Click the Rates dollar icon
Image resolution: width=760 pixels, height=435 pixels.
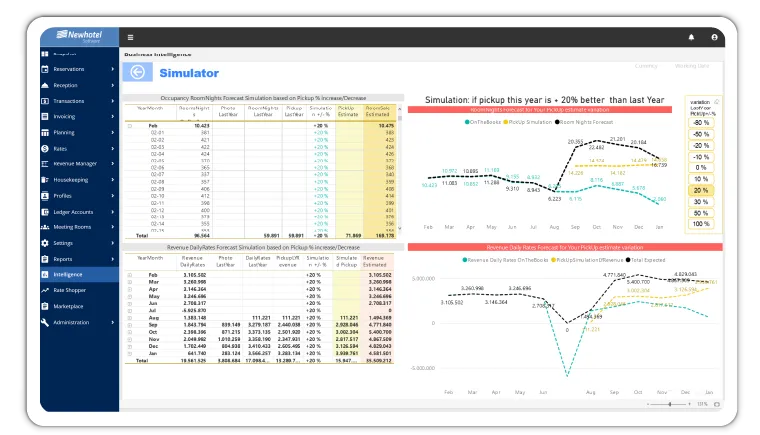point(45,148)
